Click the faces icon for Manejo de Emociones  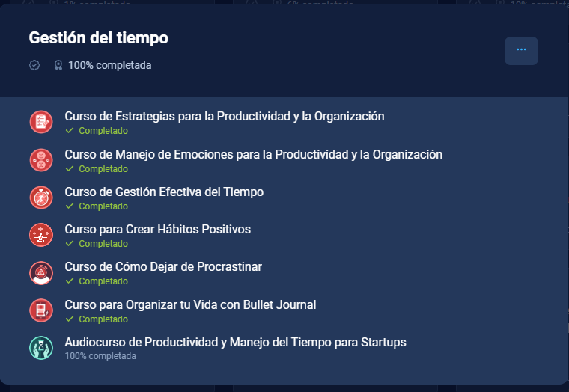click(41, 160)
